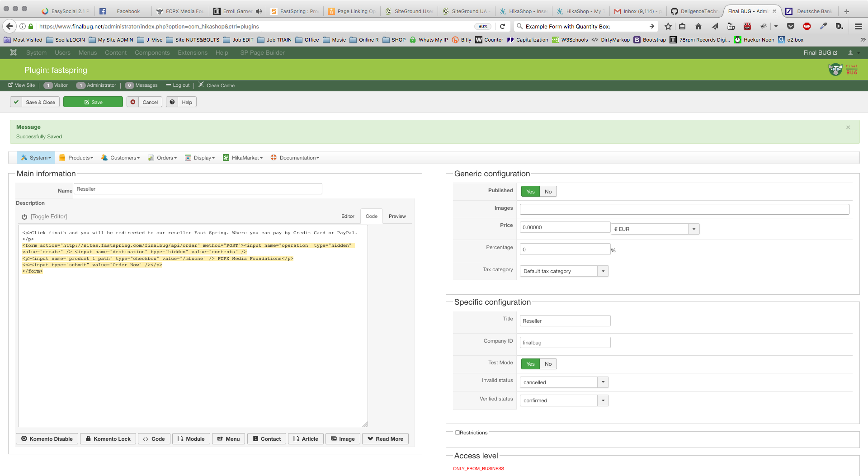Open the Verified status dropdown
868x476 pixels.
pyautogui.click(x=564, y=401)
